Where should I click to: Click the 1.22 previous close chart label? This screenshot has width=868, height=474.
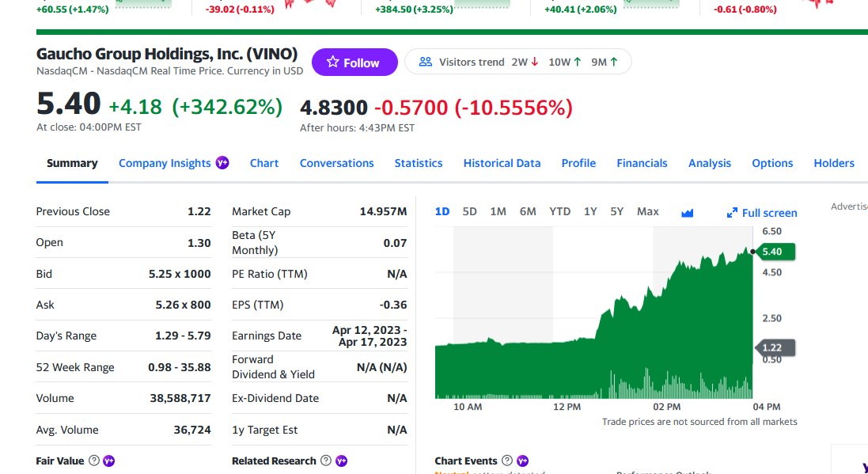point(775,347)
